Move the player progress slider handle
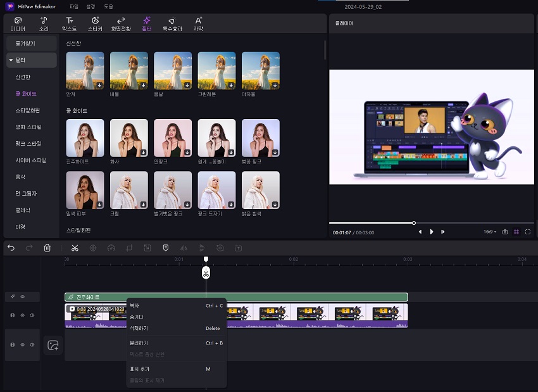The width and height of the screenshot is (538, 392). pos(414,223)
